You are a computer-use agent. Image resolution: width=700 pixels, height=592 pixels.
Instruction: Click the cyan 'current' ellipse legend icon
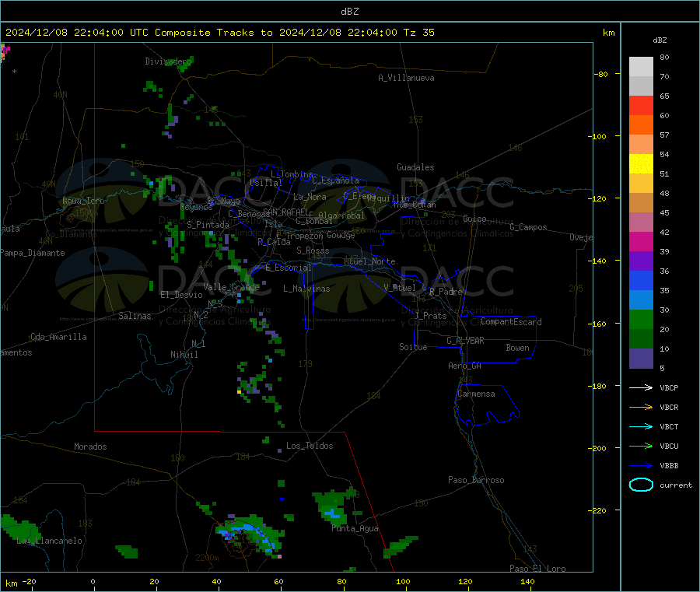pos(641,485)
